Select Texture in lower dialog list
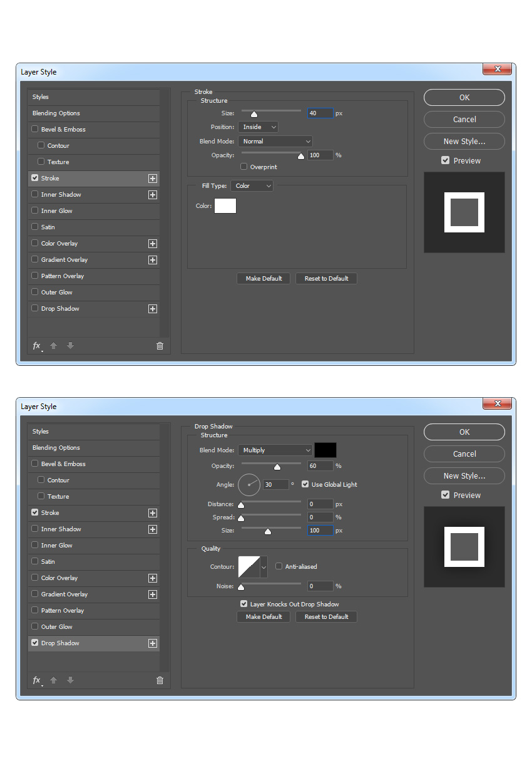This screenshot has height=763, width=532. 93,497
